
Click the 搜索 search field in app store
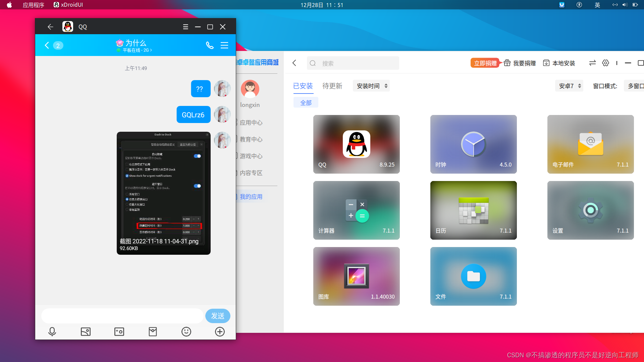353,63
